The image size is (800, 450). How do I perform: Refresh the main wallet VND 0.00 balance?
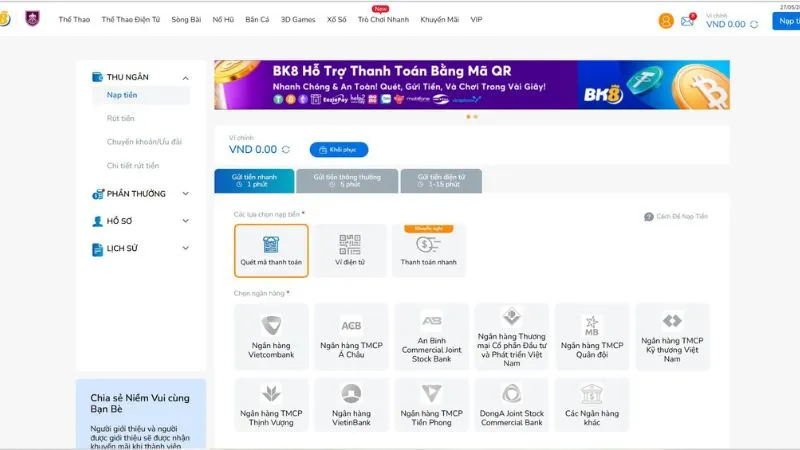point(286,149)
